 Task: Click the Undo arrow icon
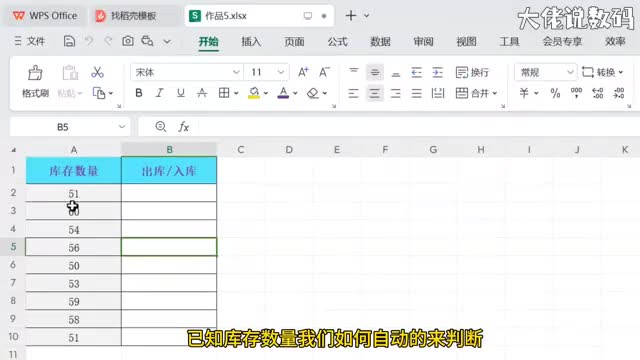[89, 41]
